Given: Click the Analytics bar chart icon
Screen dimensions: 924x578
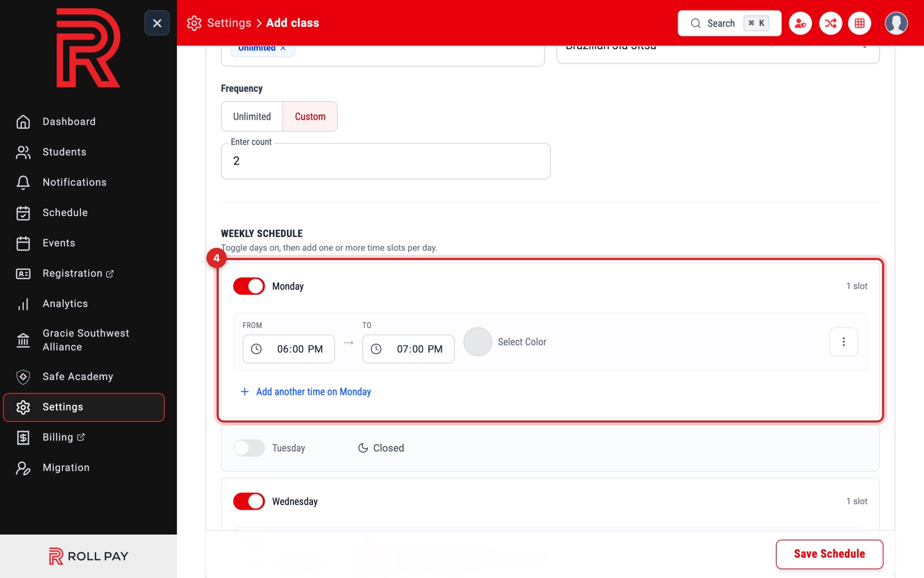Looking at the screenshot, I should (23, 304).
